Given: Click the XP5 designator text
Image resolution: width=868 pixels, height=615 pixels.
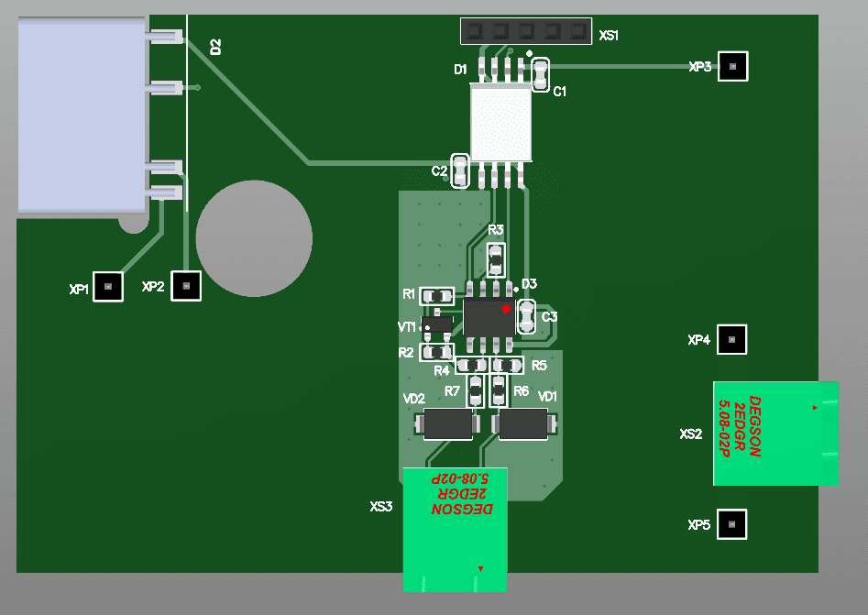Looking at the screenshot, I should tap(698, 525).
